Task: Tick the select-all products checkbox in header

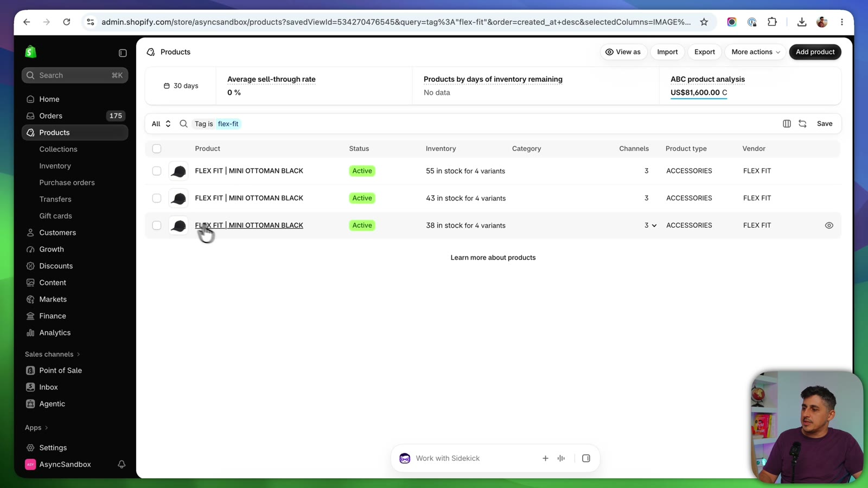Action: (157, 149)
